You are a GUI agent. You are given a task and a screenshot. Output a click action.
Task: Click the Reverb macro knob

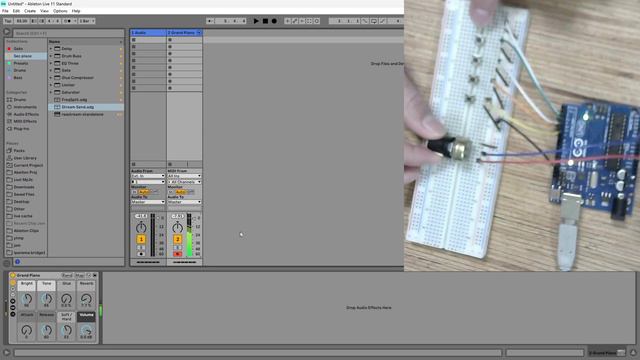coord(86,299)
